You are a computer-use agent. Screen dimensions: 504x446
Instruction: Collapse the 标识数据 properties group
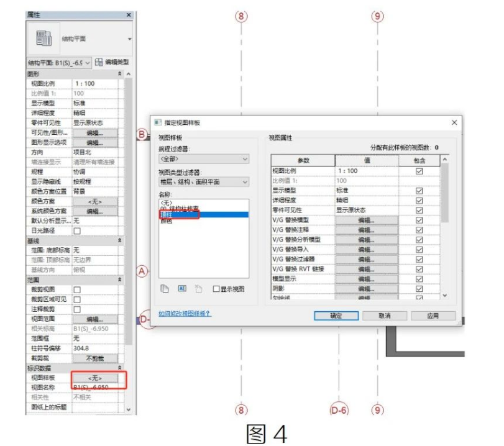(x=119, y=368)
